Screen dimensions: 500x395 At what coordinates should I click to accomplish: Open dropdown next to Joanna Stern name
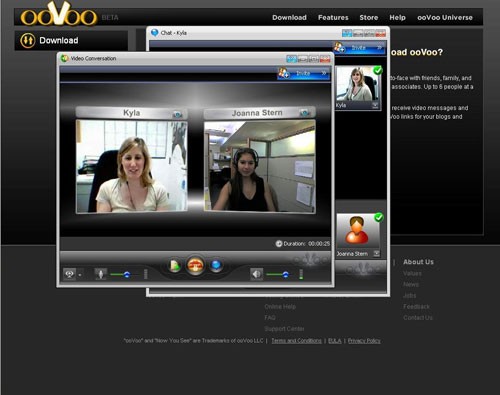click(376, 254)
